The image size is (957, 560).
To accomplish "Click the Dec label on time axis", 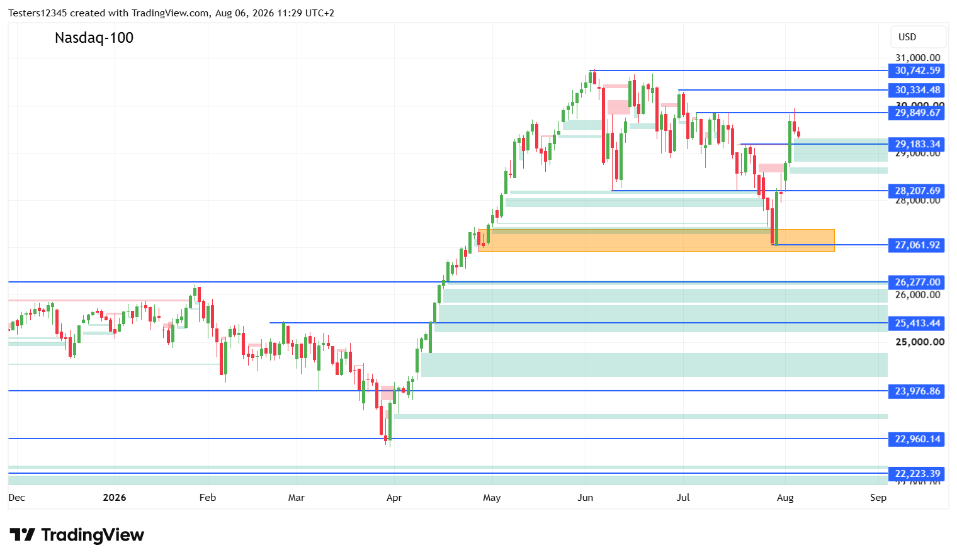I will pyautogui.click(x=17, y=498).
